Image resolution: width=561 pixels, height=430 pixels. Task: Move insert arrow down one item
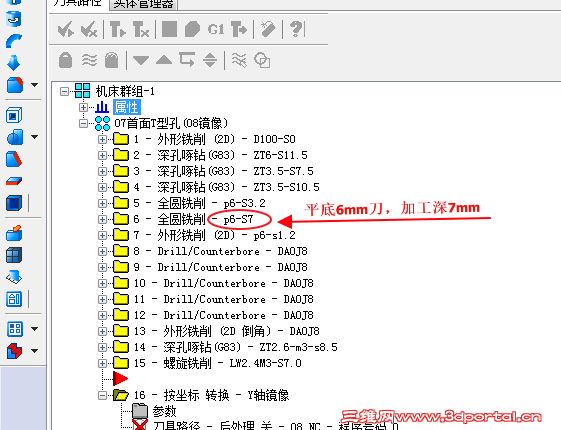point(141,60)
